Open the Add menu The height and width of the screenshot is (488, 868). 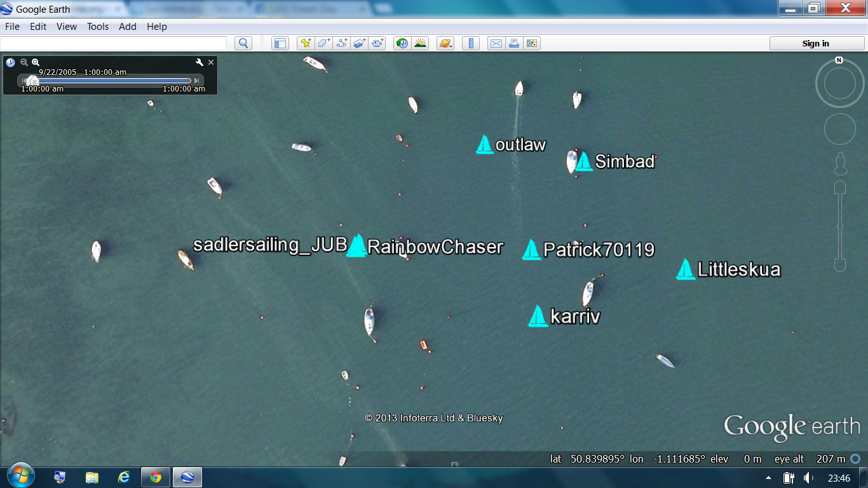point(128,27)
